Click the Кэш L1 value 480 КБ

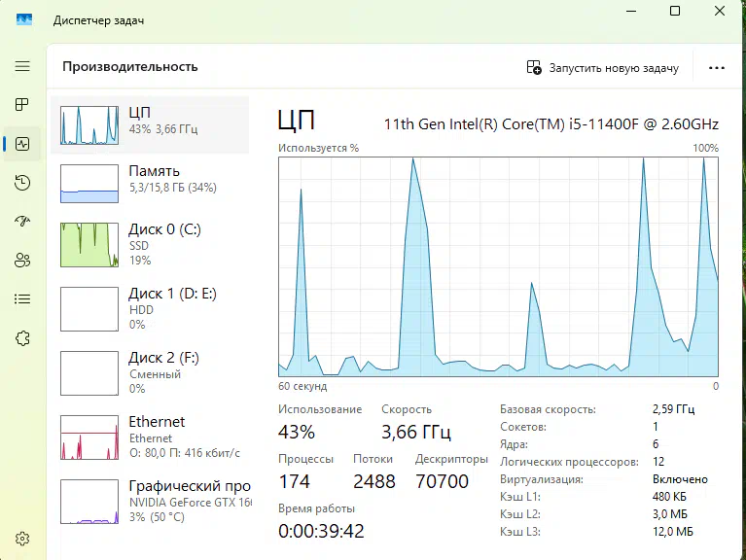[669, 497]
